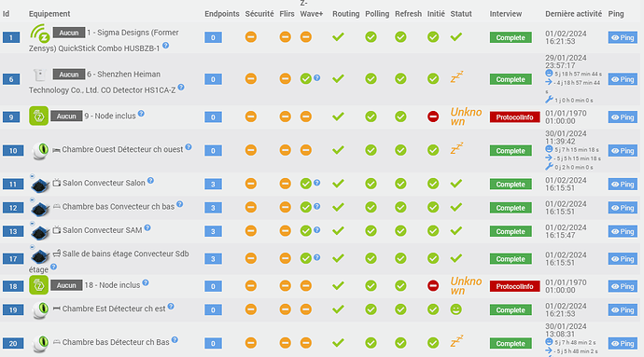
Task: Click the Z-Wave+ help icon on Salon Convecteur Salon
Action: coord(317,183)
